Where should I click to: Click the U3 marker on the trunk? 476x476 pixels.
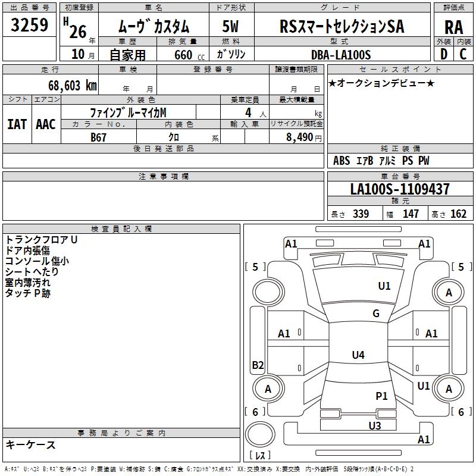tap(374, 425)
